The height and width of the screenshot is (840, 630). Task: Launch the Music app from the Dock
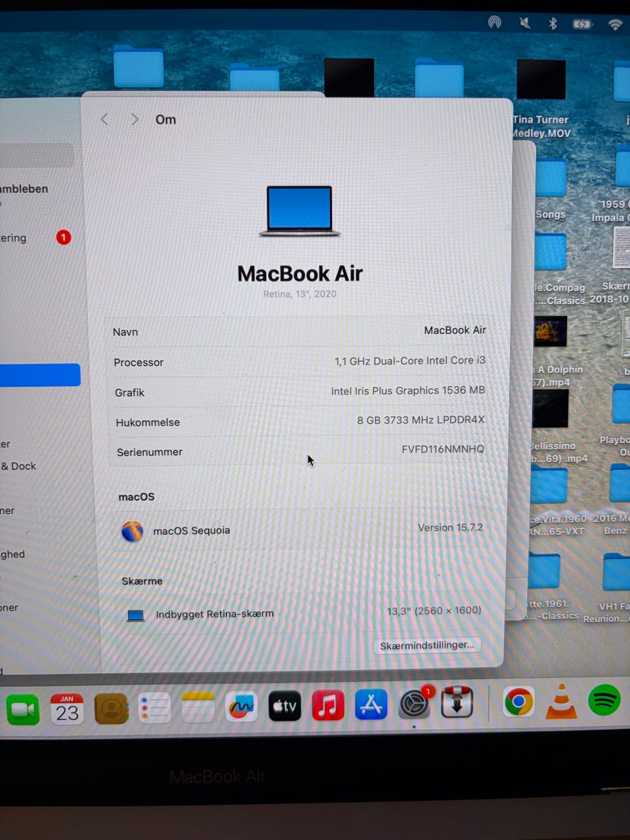[328, 705]
